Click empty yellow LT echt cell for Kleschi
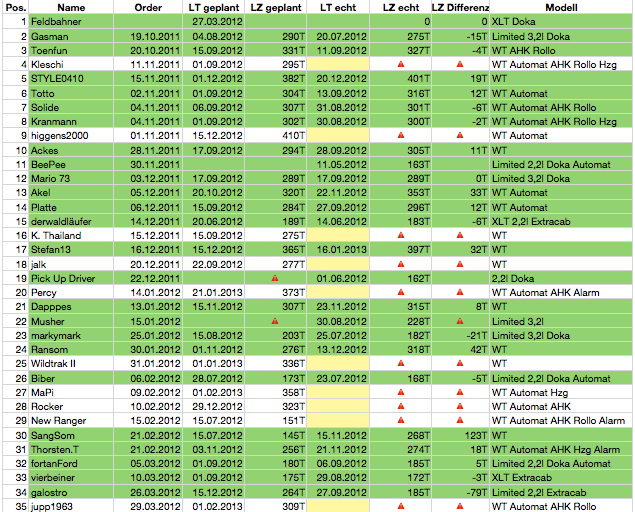The width and height of the screenshot is (635, 512). 338,64
